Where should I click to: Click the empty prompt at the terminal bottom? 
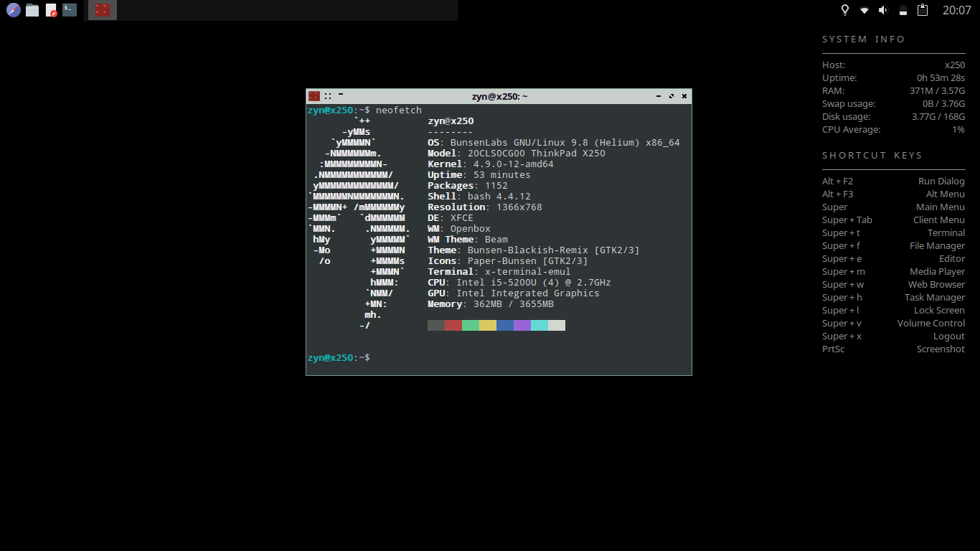[339, 357]
